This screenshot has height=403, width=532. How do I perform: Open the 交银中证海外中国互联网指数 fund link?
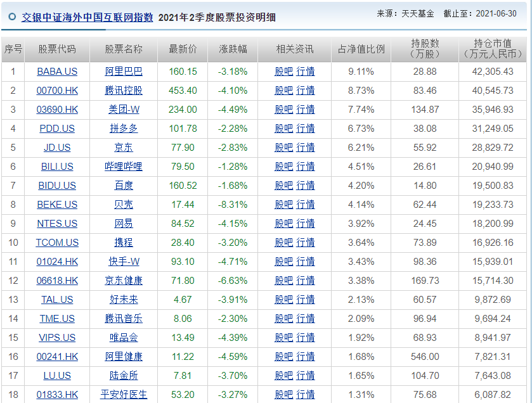pyautogui.click(x=88, y=18)
